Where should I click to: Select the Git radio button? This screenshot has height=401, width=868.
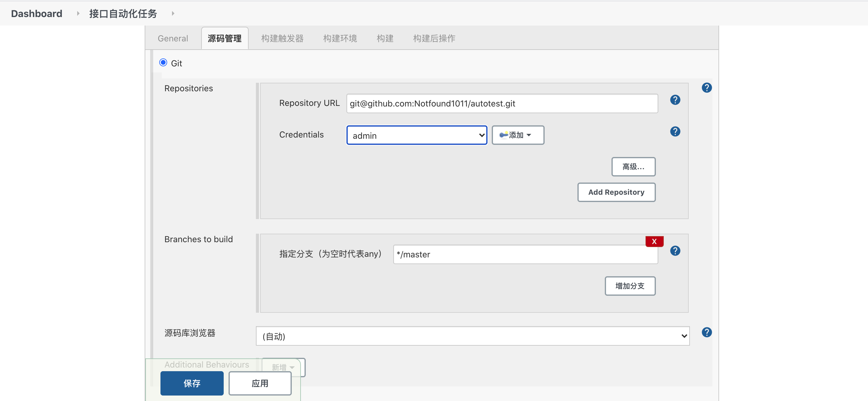tap(163, 63)
